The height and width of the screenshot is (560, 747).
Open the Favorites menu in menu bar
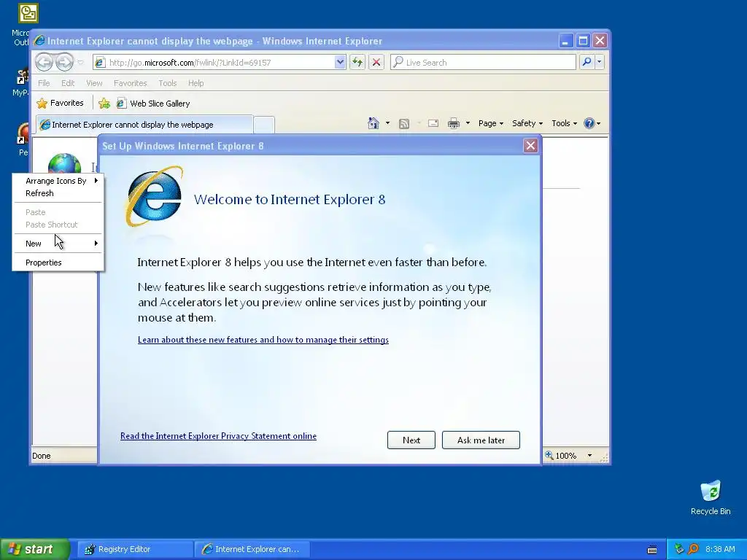point(130,83)
